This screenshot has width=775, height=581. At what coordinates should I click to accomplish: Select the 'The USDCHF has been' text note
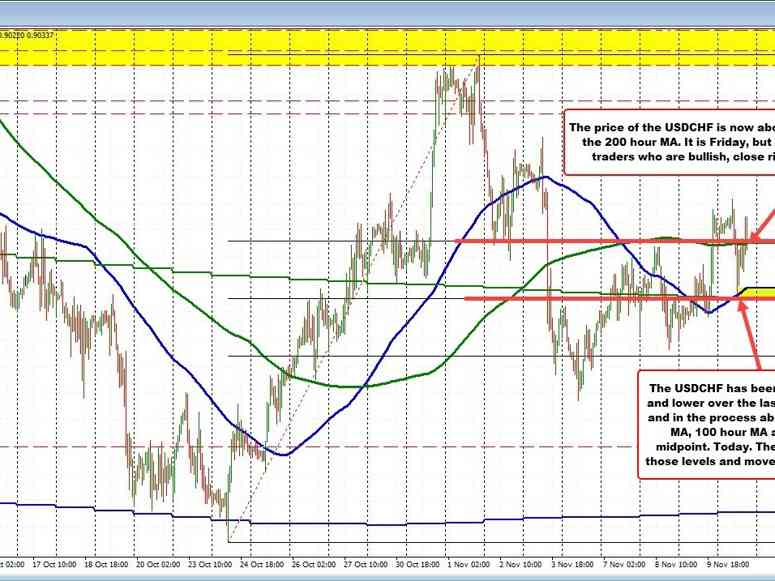(x=706, y=424)
